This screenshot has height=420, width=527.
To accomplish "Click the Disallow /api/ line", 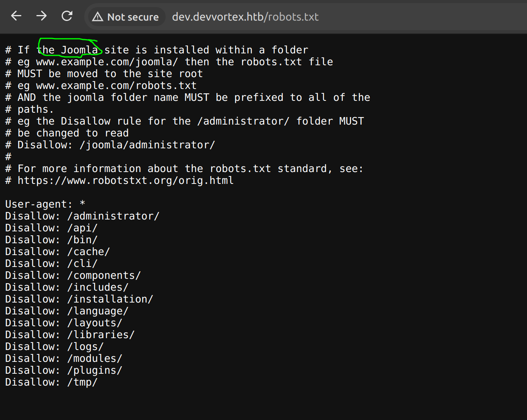I will 51,228.
